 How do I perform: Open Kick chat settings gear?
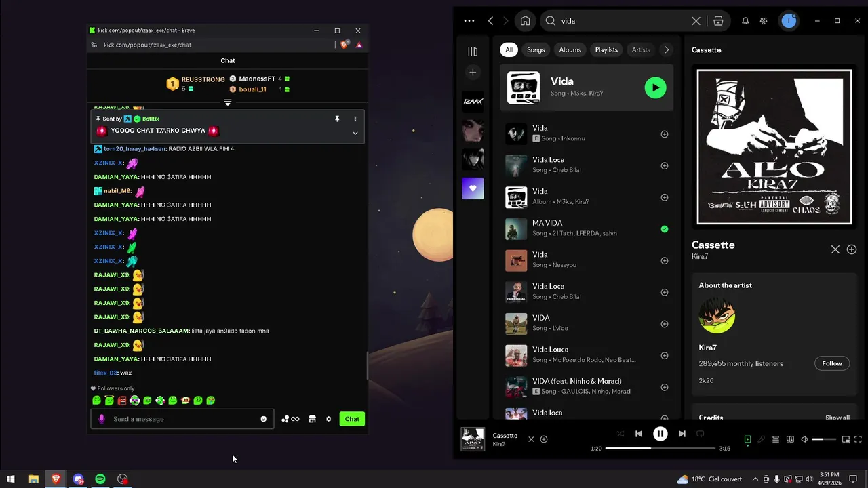click(x=329, y=419)
